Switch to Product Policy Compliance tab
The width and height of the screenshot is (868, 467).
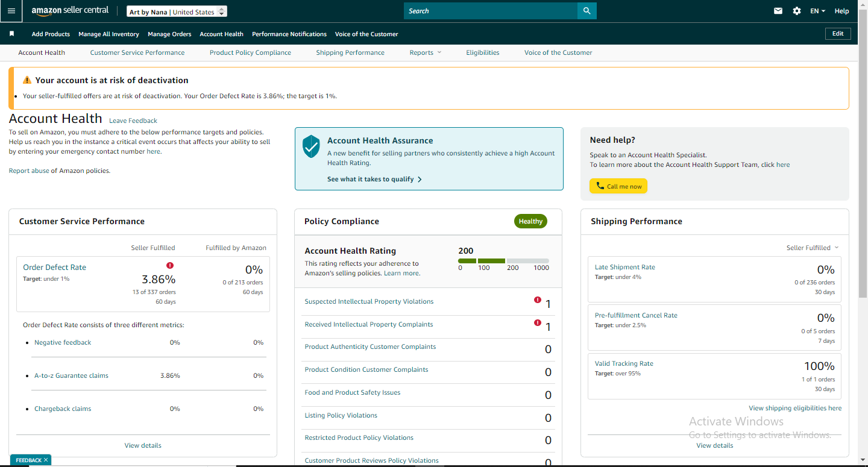pyautogui.click(x=250, y=52)
